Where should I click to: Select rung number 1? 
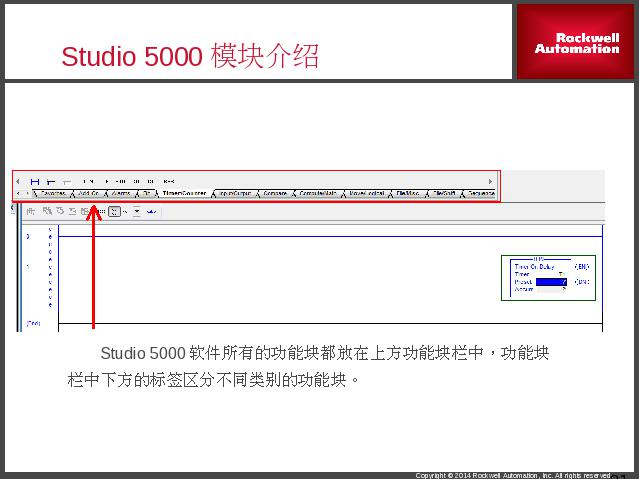(x=28, y=267)
